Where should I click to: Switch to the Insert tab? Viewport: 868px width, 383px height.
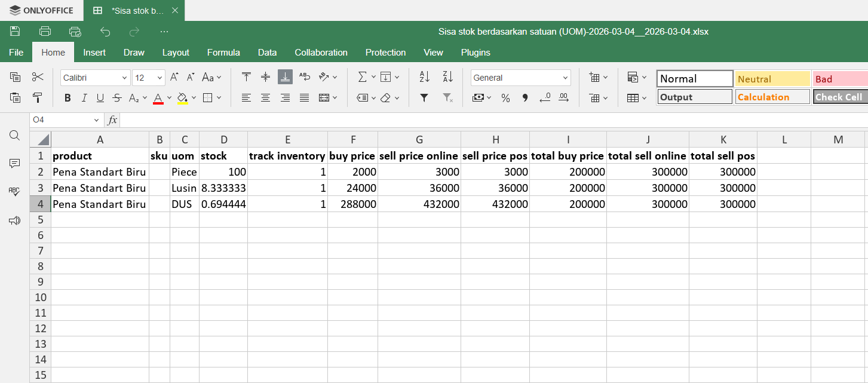tap(94, 53)
